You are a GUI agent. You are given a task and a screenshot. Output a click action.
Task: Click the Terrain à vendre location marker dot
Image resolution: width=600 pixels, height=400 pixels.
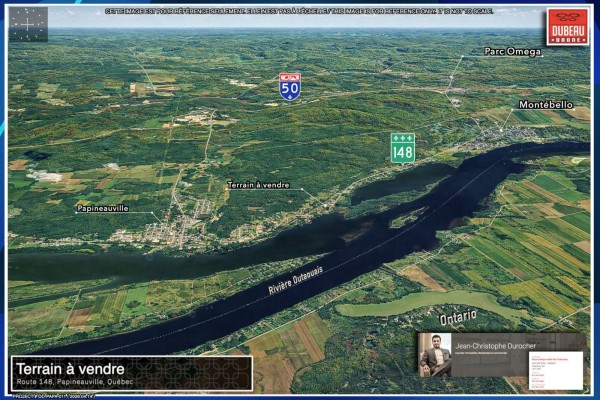click(326, 206)
